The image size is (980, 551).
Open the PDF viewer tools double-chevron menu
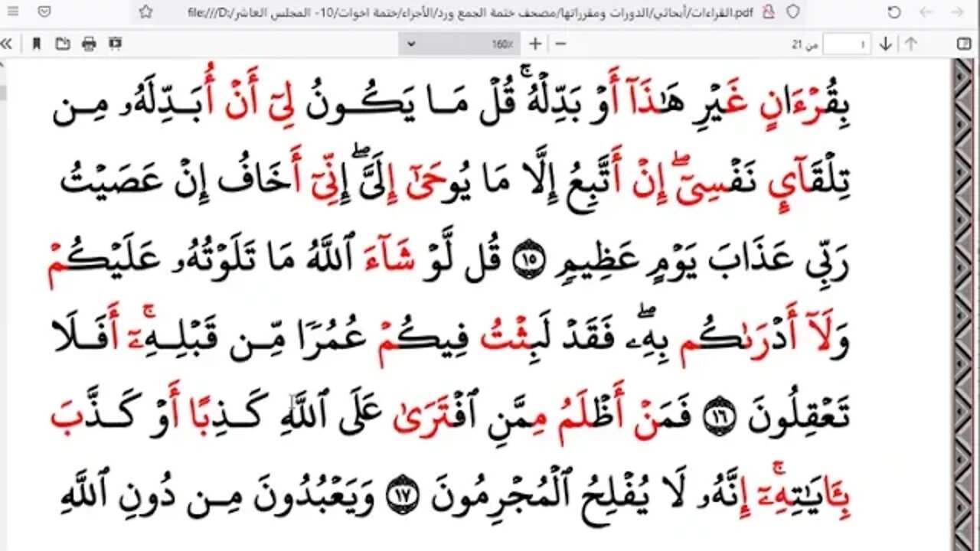pyautogui.click(x=7, y=44)
